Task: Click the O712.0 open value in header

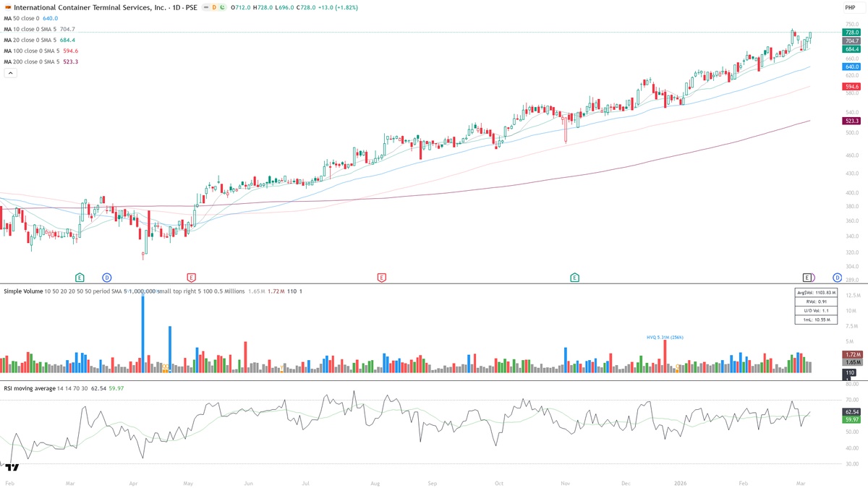Action: click(x=240, y=7)
